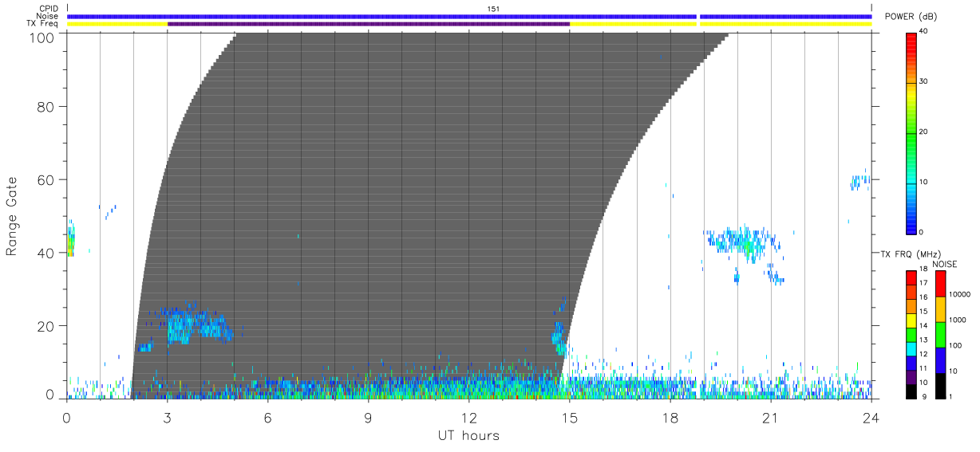Click the 10000 label on NOISE legend
The image size is (980, 452).
960,293
